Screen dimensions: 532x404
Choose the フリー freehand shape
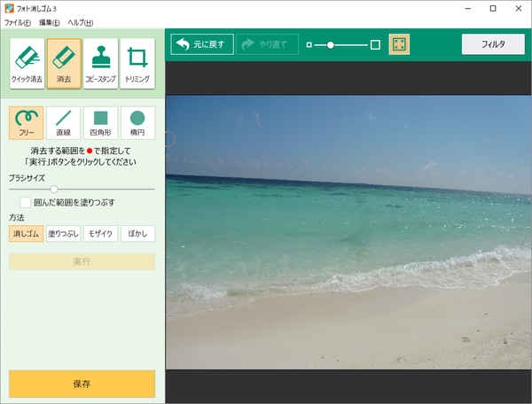click(26, 123)
